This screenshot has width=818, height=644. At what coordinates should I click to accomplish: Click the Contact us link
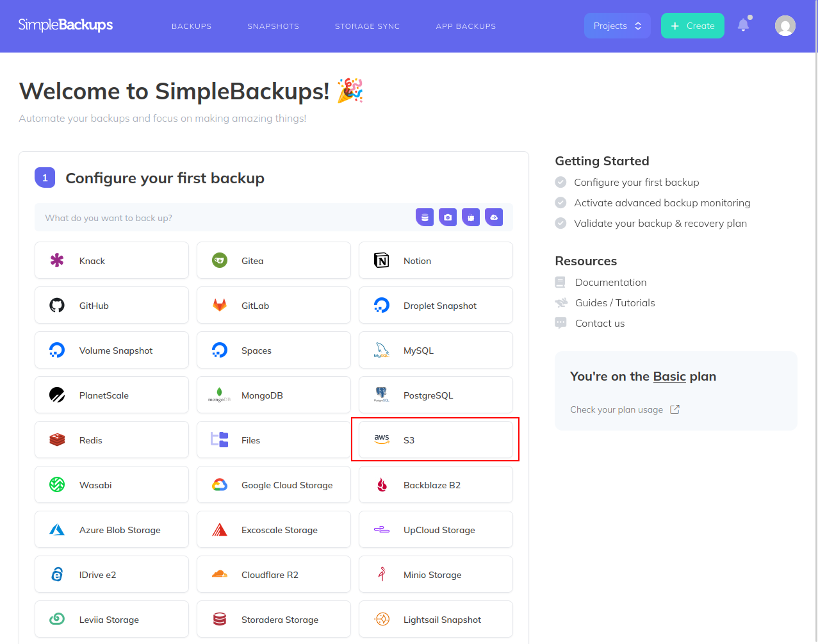[x=600, y=323]
